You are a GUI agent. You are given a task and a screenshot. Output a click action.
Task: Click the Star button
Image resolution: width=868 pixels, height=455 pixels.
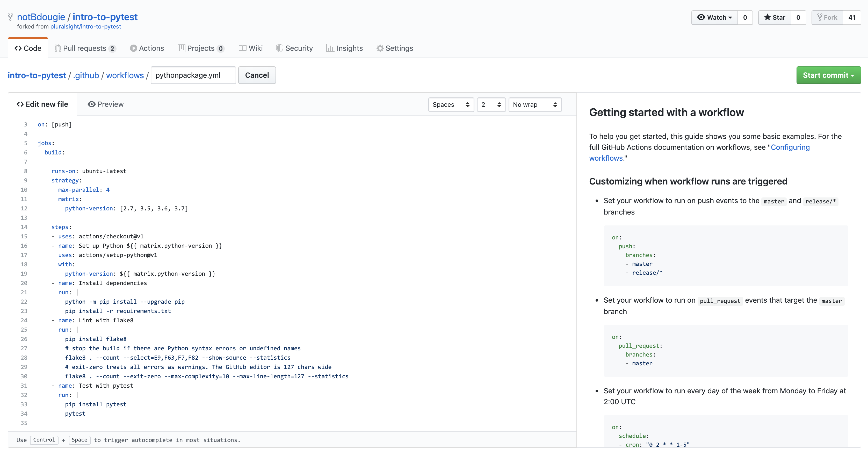pos(775,18)
